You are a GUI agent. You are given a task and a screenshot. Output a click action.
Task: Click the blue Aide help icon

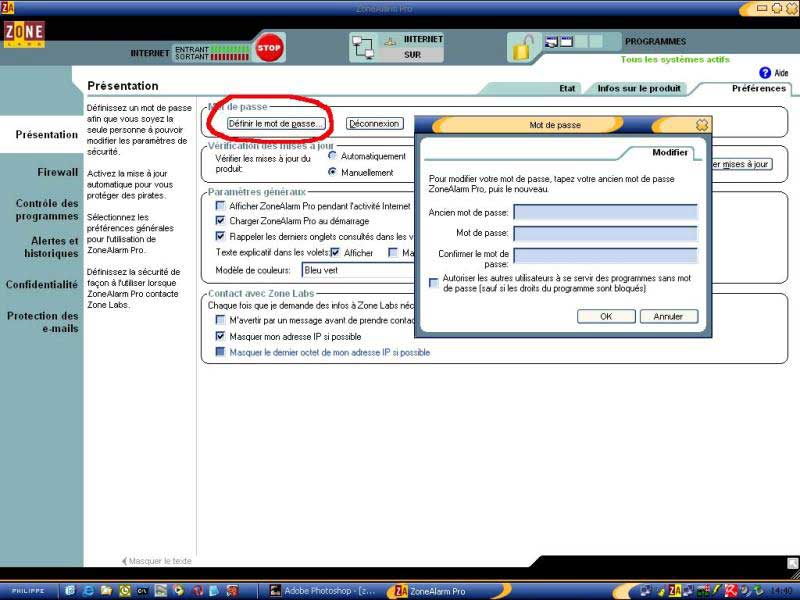[765, 73]
